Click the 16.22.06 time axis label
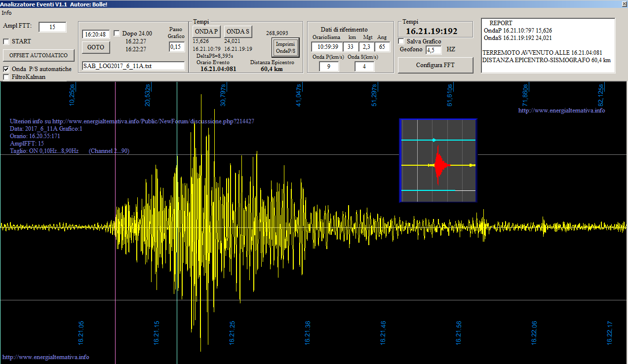 tap(534, 333)
